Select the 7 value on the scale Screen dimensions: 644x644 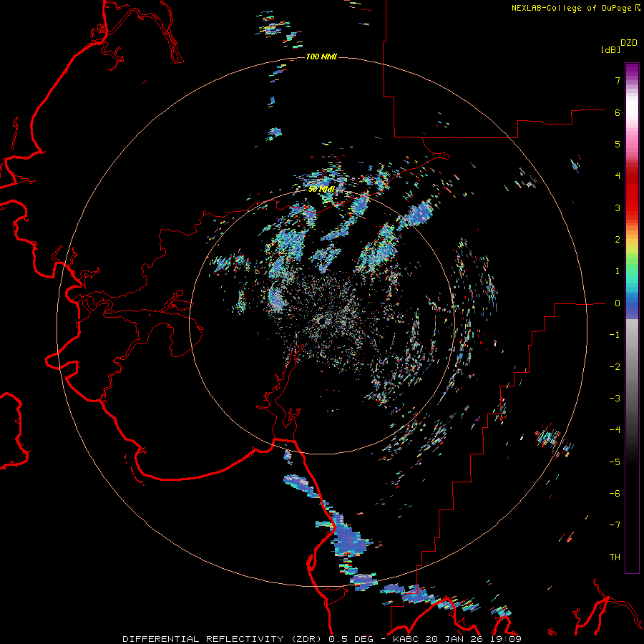618,80
